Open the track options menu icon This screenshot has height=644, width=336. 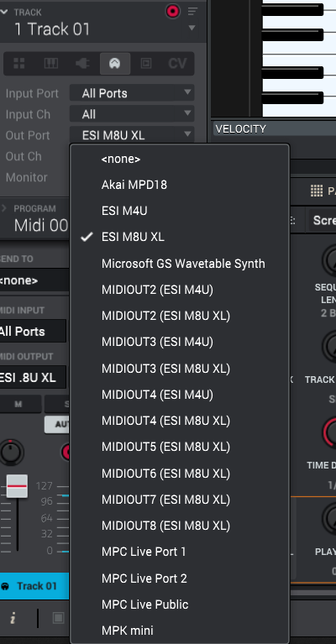[192, 11]
